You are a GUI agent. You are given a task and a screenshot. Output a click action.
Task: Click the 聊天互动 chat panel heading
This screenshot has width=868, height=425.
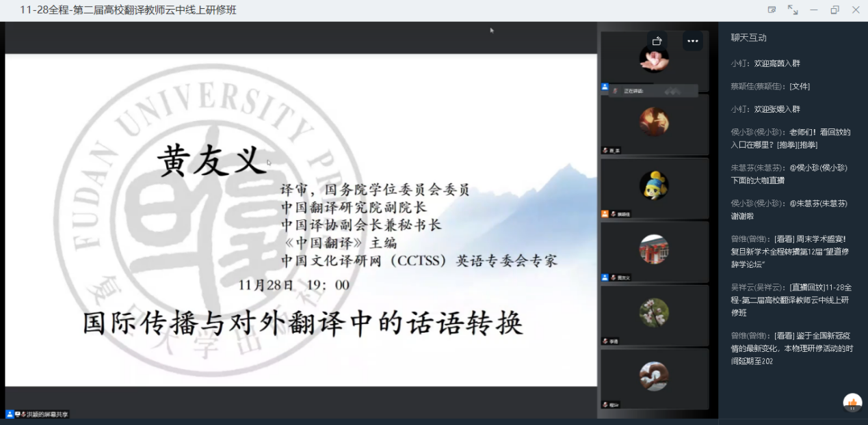point(748,38)
